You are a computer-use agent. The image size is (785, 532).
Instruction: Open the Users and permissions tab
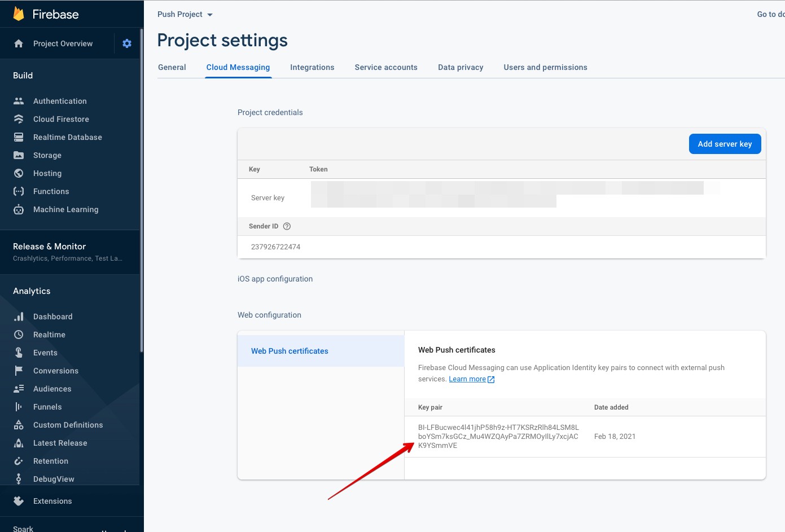pyautogui.click(x=546, y=67)
